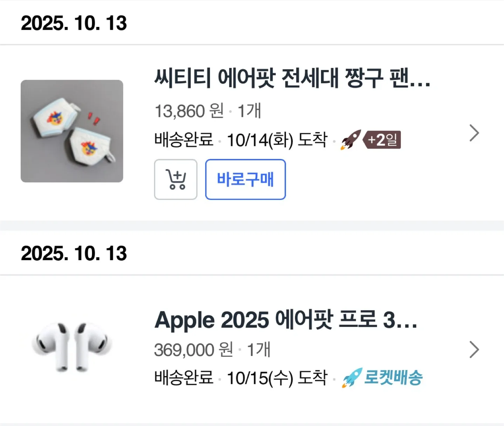Click the 13,860 원 price text
The image size is (504, 426).
pos(189,111)
